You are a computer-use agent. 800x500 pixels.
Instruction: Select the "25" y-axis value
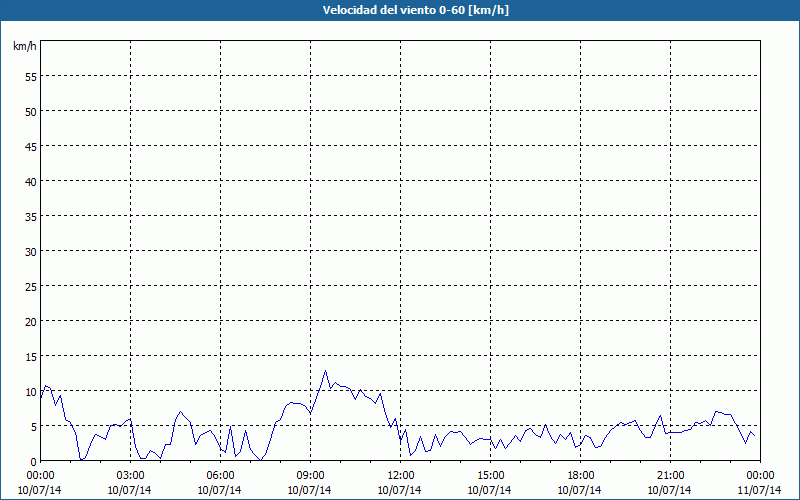pos(31,286)
